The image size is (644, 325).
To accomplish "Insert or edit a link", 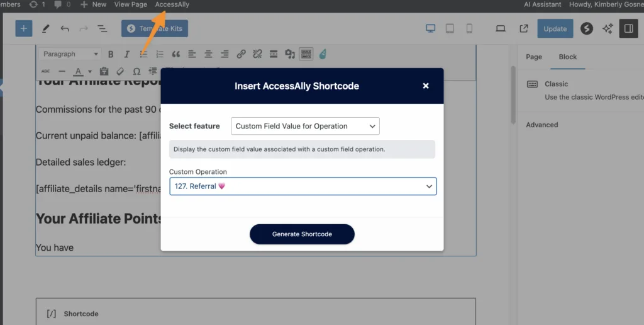I will pyautogui.click(x=241, y=54).
